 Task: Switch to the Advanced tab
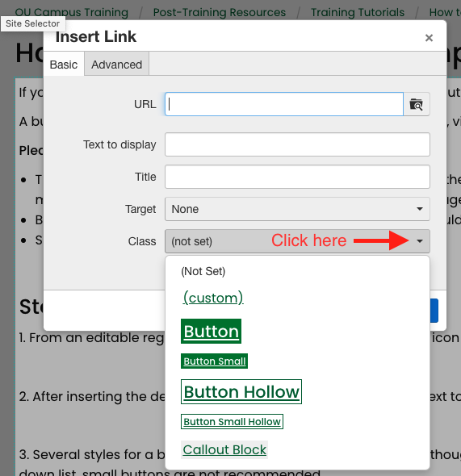coord(116,65)
